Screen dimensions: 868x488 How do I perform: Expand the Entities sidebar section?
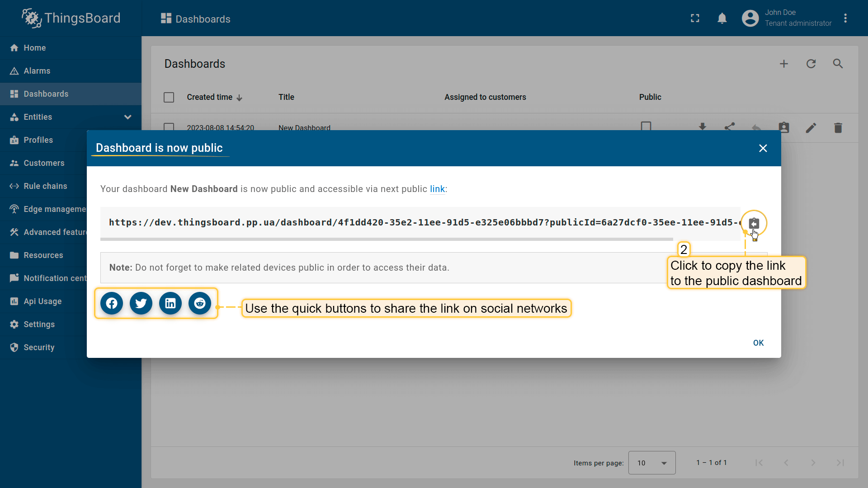pyautogui.click(x=127, y=117)
